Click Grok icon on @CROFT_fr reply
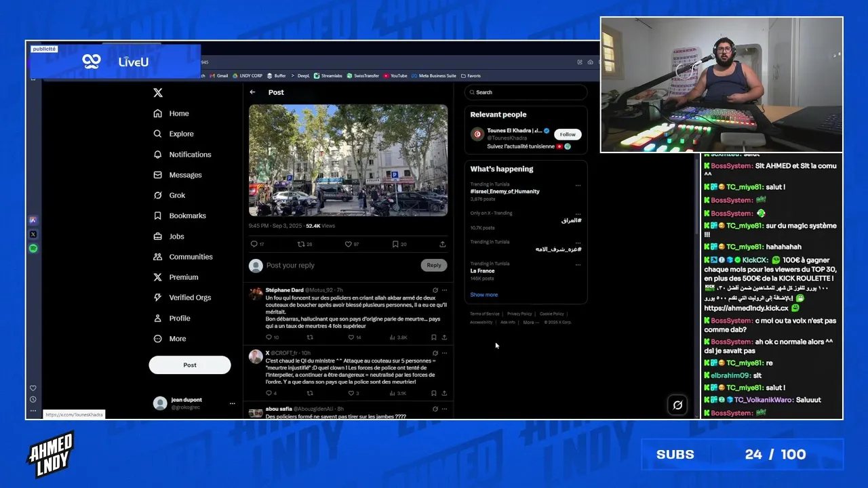Image resolution: width=868 pixels, height=488 pixels. pos(435,353)
